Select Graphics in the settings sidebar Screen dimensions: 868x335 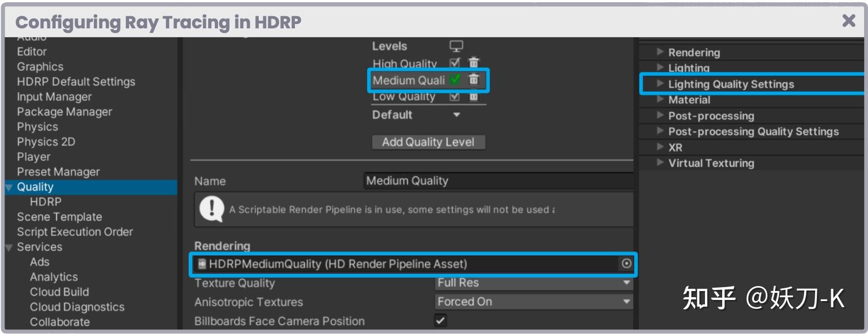point(40,66)
